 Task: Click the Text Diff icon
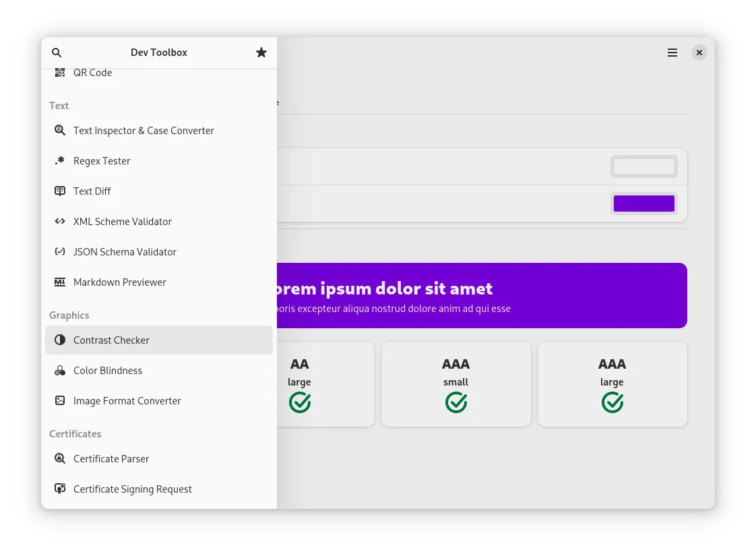60,191
